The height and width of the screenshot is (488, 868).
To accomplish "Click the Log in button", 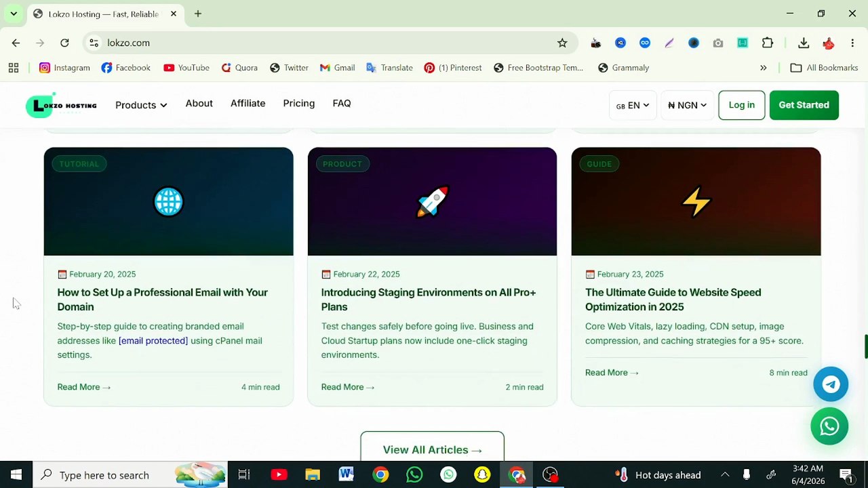I will pyautogui.click(x=741, y=105).
